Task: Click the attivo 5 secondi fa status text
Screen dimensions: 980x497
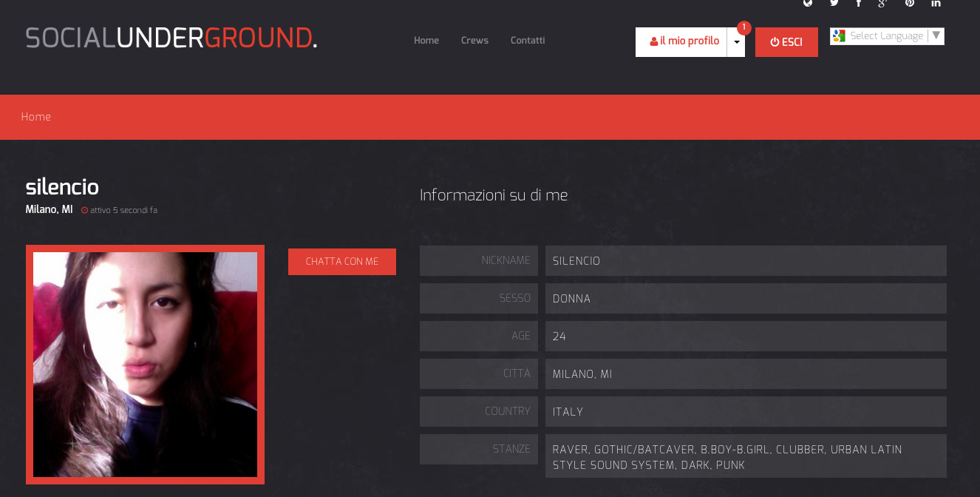Action: coord(124,210)
